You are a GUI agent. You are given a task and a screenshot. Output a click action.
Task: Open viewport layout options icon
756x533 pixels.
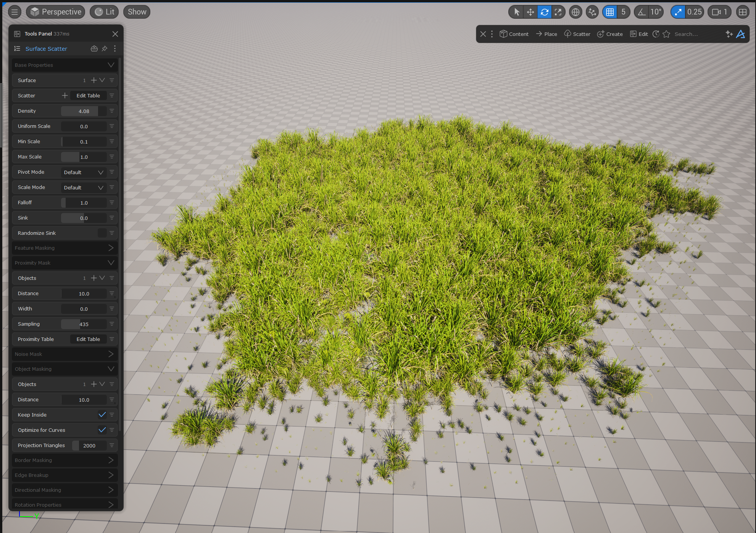click(743, 12)
